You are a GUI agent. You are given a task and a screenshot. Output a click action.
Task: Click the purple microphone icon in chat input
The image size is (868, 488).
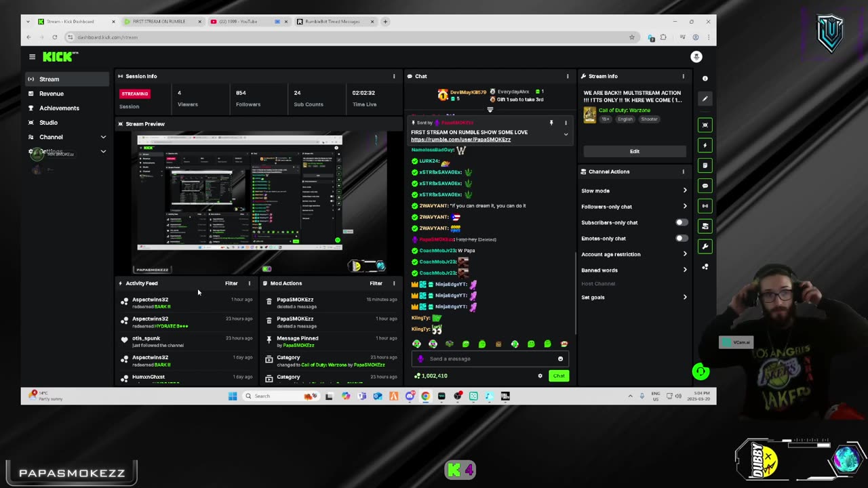pyautogui.click(x=420, y=359)
